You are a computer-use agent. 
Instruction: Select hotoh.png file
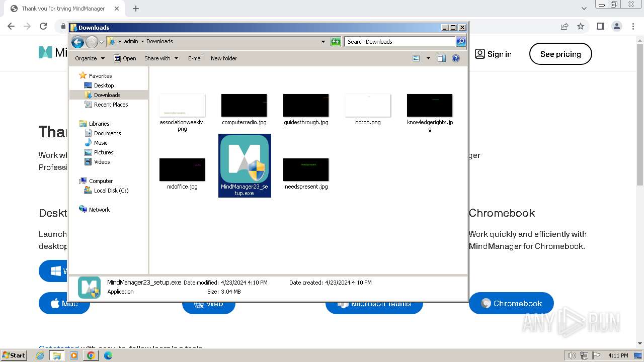[x=368, y=109]
